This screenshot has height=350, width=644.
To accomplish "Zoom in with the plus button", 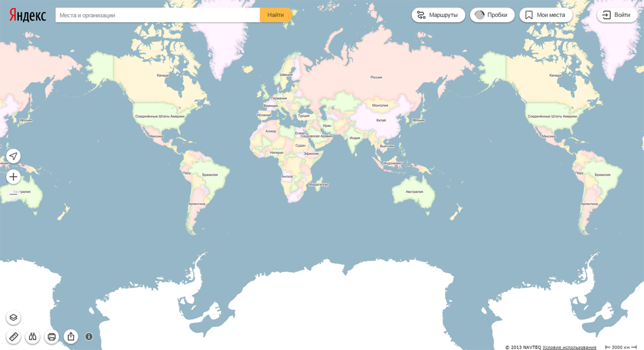I will pyautogui.click(x=13, y=177).
